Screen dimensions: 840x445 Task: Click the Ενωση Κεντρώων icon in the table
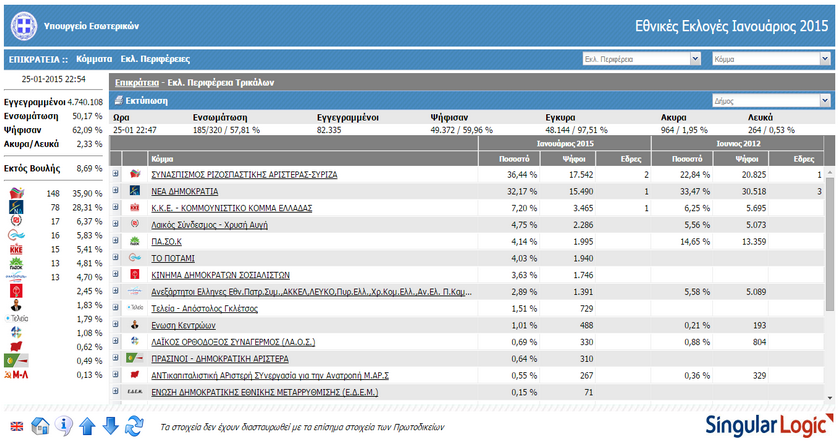pos(135,325)
